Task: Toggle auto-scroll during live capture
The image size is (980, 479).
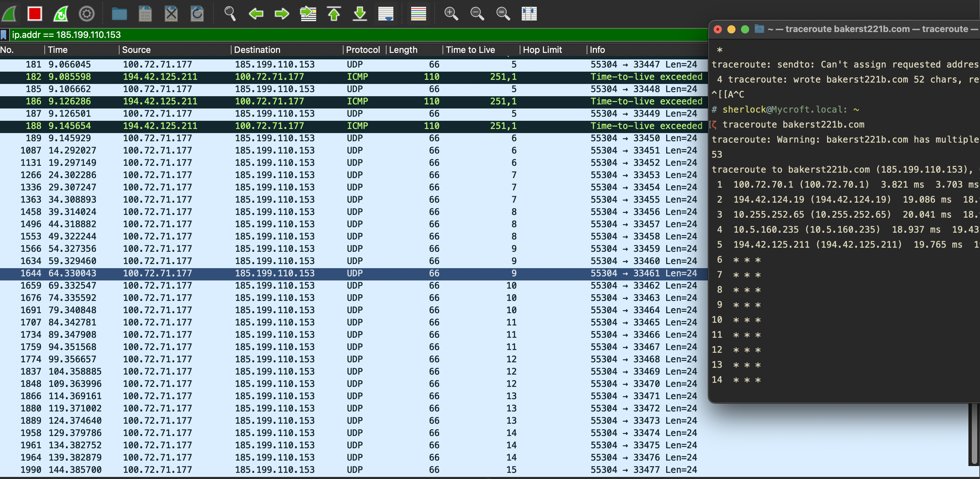Action: pos(386,14)
